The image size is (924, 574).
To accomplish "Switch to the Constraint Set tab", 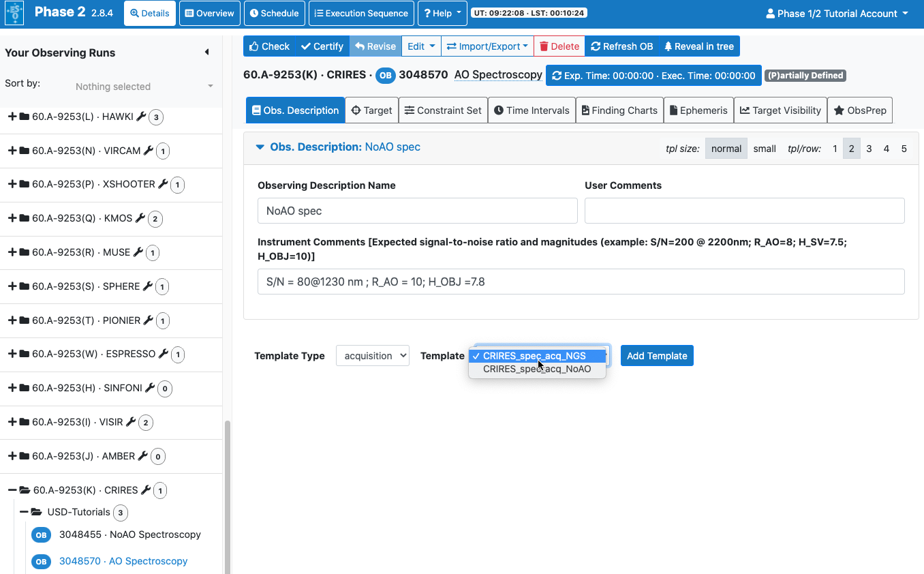I will tap(443, 110).
